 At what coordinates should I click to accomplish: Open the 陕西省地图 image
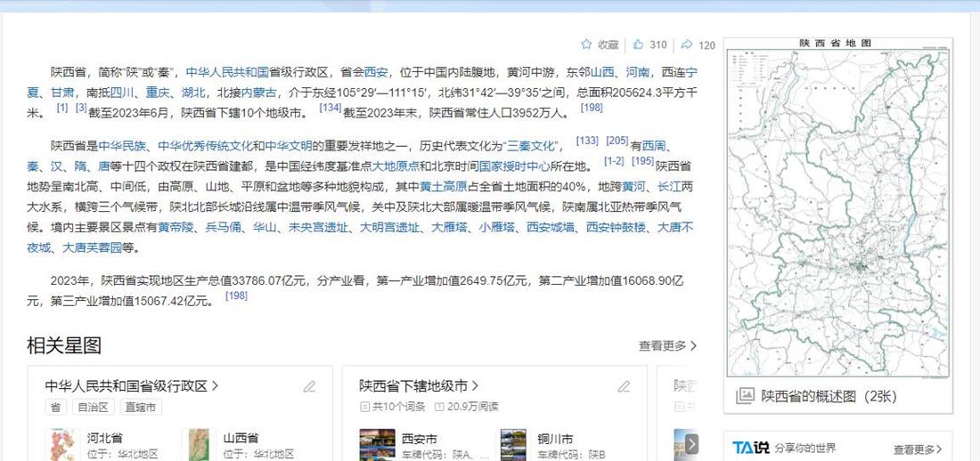[837, 207]
